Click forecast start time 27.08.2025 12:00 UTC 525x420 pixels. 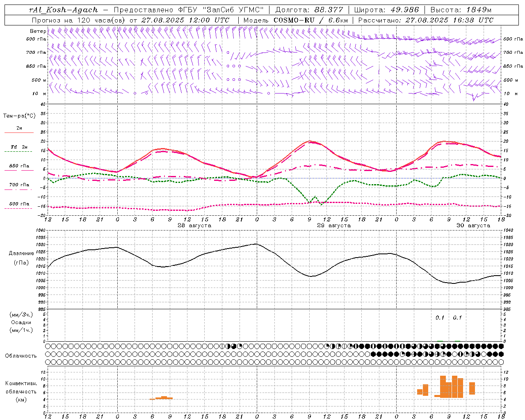pyautogui.click(x=185, y=20)
